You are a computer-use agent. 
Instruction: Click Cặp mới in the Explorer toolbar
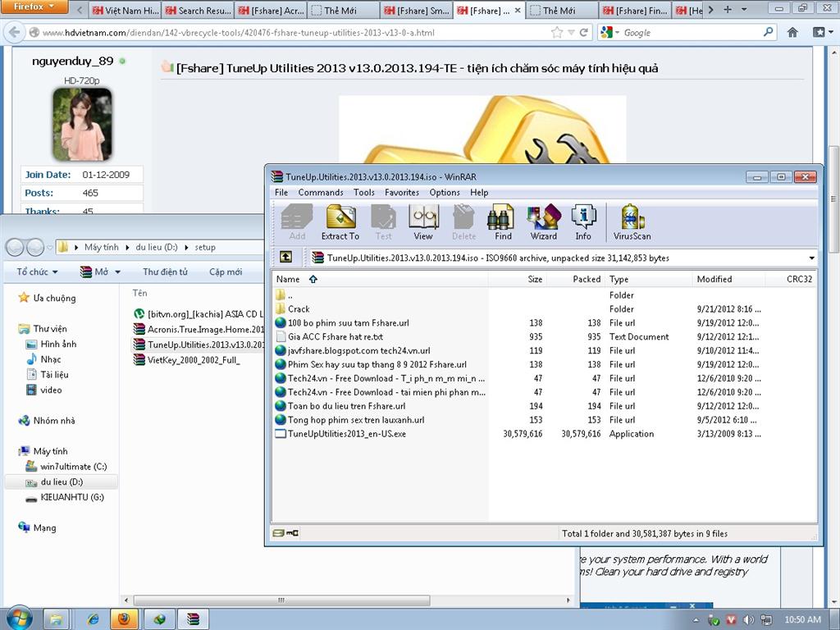point(226,272)
